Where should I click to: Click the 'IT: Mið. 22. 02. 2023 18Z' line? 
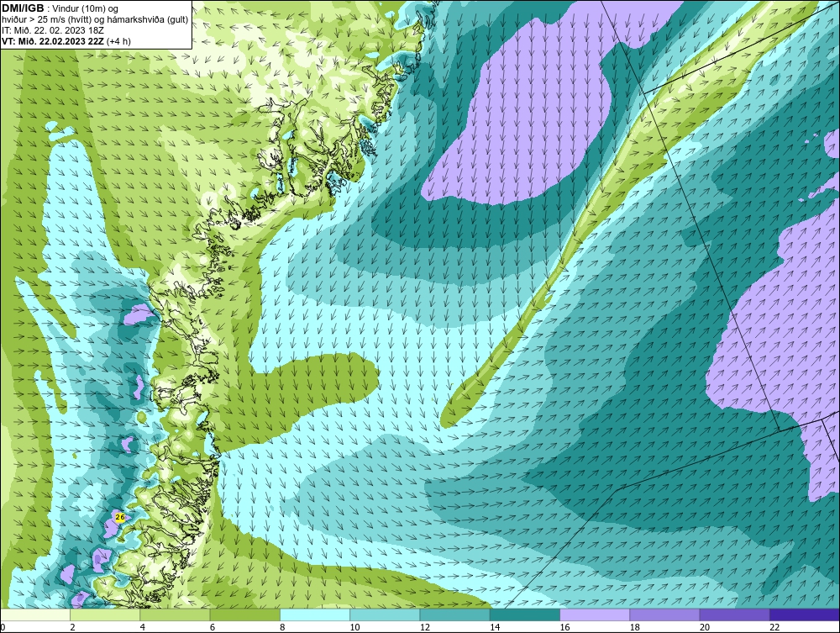tap(52, 30)
